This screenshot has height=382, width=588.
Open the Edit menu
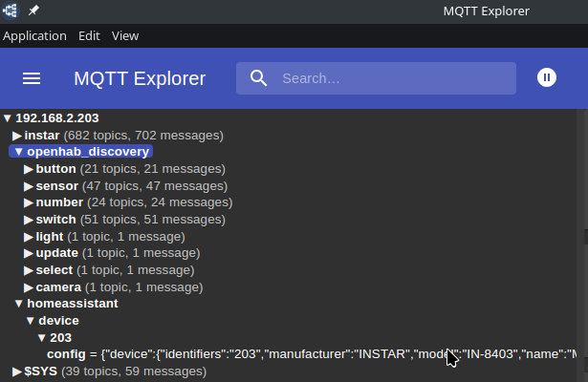point(89,35)
